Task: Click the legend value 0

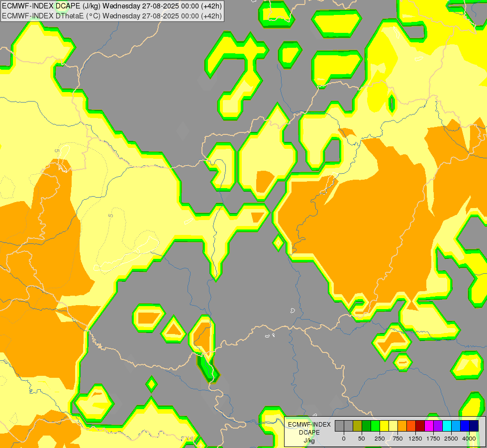Action: 344,439
